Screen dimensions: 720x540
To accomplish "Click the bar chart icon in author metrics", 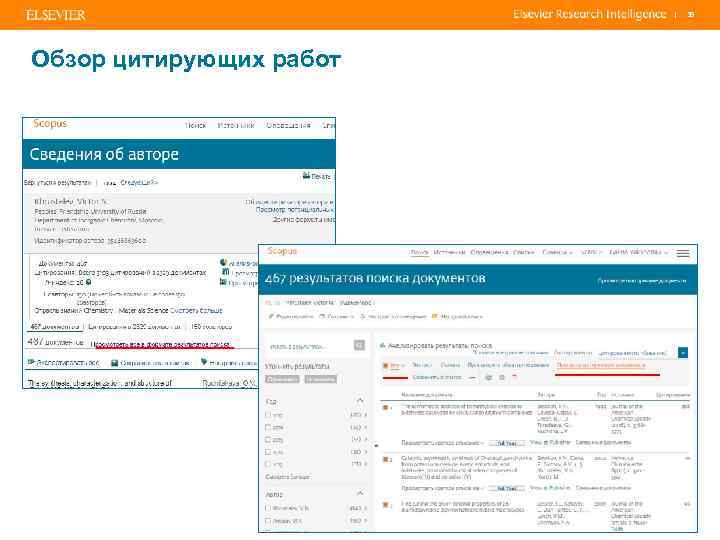I will 225,272.
